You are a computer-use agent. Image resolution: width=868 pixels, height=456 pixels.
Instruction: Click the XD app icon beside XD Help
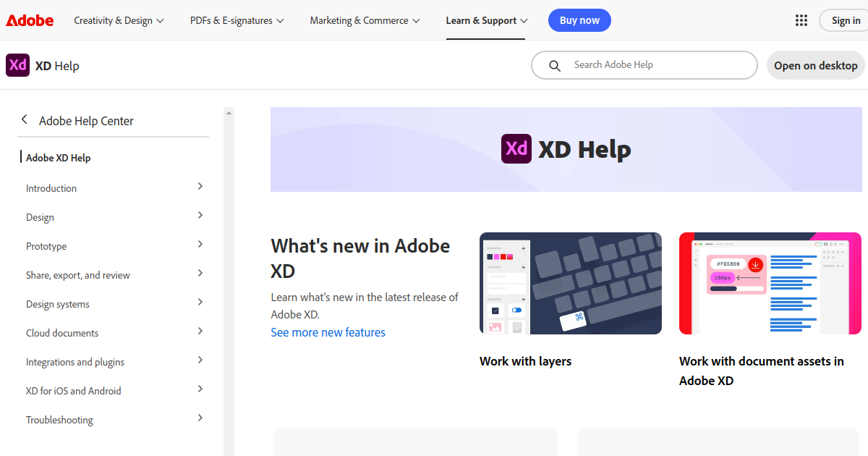coord(18,65)
